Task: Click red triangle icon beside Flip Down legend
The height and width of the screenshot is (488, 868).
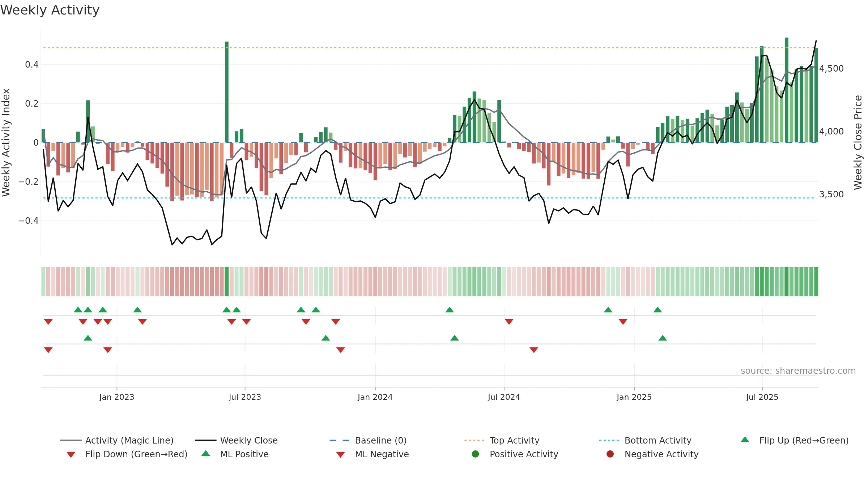Action: pos(71,455)
